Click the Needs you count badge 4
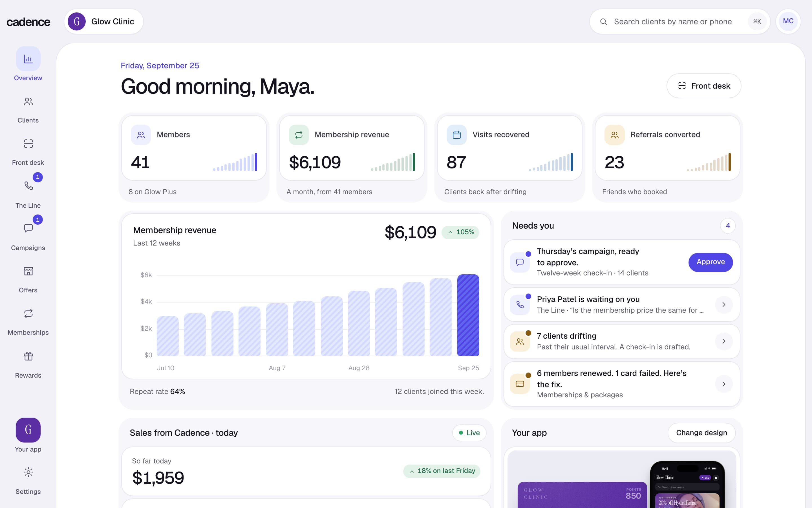 (x=727, y=226)
